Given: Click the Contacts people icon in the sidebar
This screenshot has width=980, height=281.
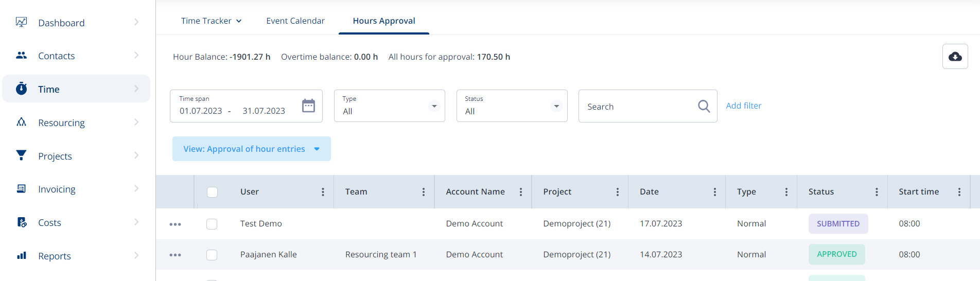Looking at the screenshot, I should click(21, 55).
